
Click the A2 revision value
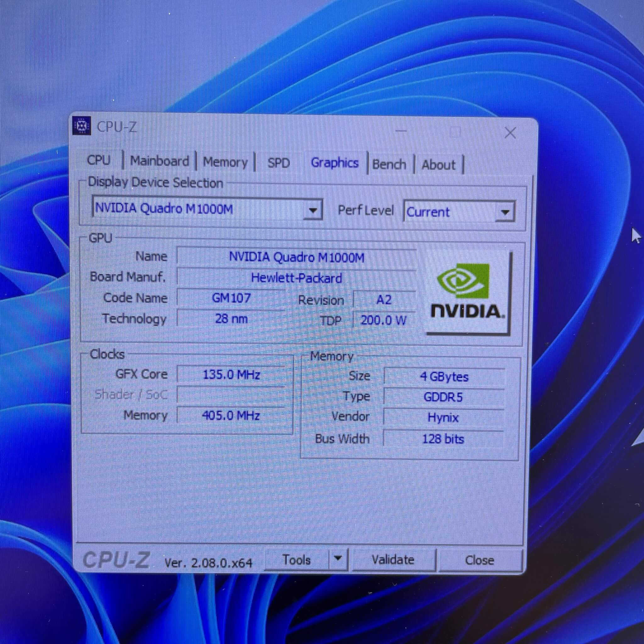[384, 300]
